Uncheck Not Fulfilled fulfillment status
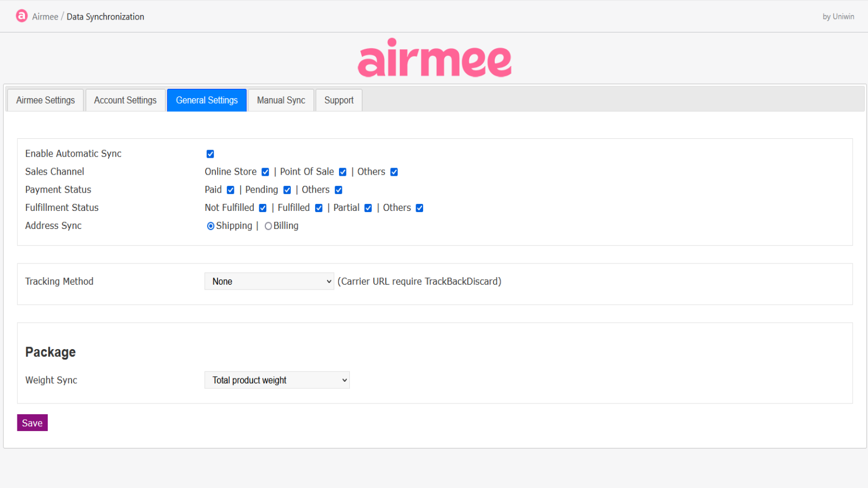This screenshot has height=488, width=868. point(263,208)
